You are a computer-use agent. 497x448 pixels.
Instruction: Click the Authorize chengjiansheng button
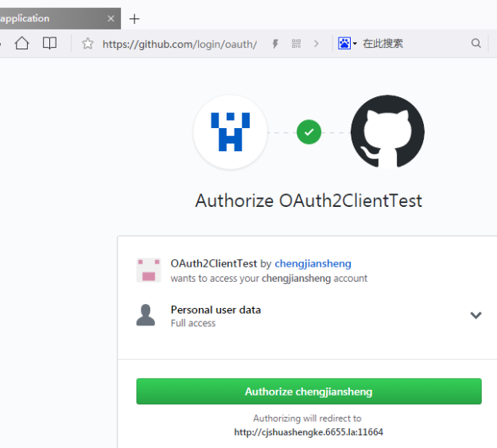point(309,392)
